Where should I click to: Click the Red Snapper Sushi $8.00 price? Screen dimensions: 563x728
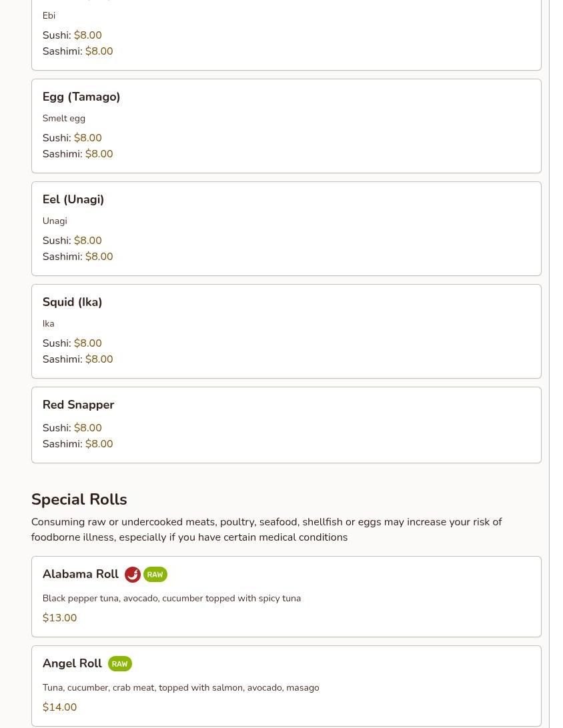(x=87, y=428)
